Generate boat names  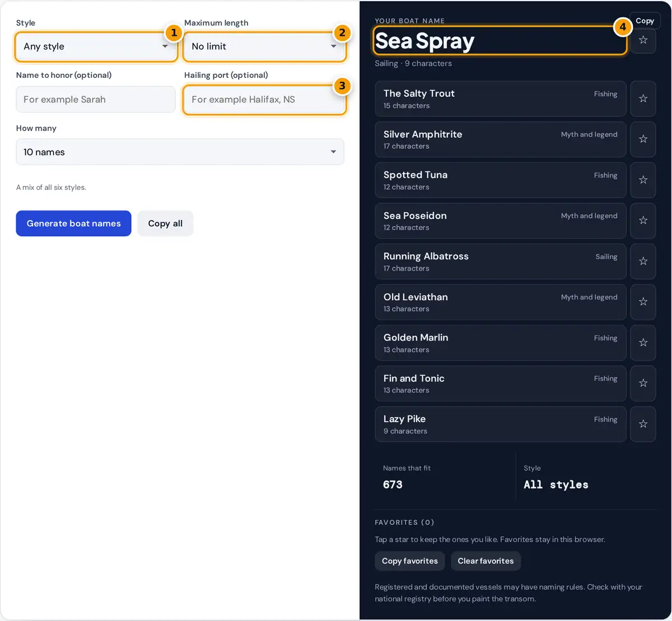73,223
